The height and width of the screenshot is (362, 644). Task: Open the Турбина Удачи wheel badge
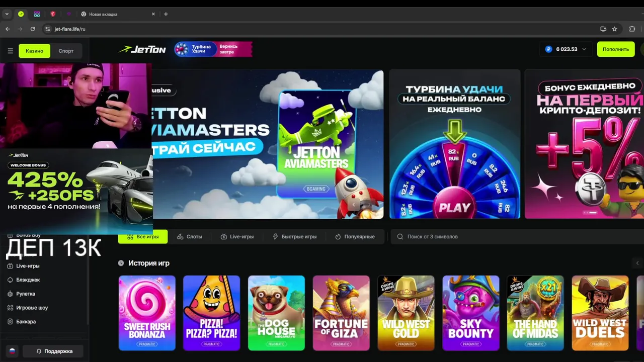point(213,49)
